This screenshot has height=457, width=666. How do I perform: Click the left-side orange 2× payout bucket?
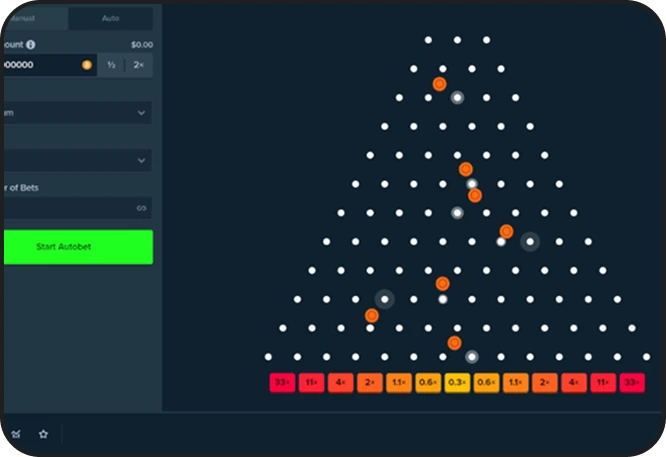tap(369, 382)
